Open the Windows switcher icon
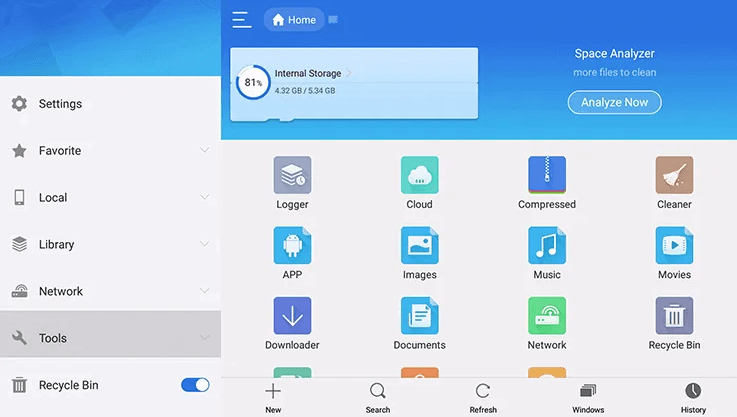737x417 pixels. [588, 391]
